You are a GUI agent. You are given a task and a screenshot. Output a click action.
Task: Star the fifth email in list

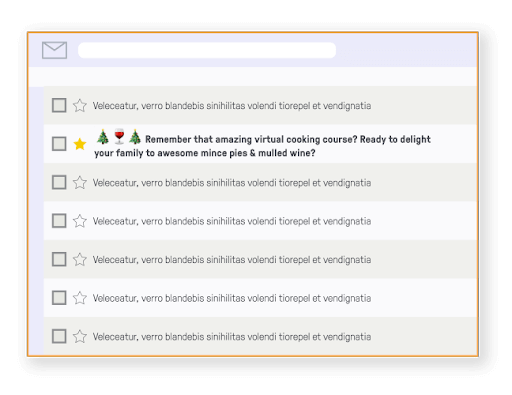(x=80, y=260)
